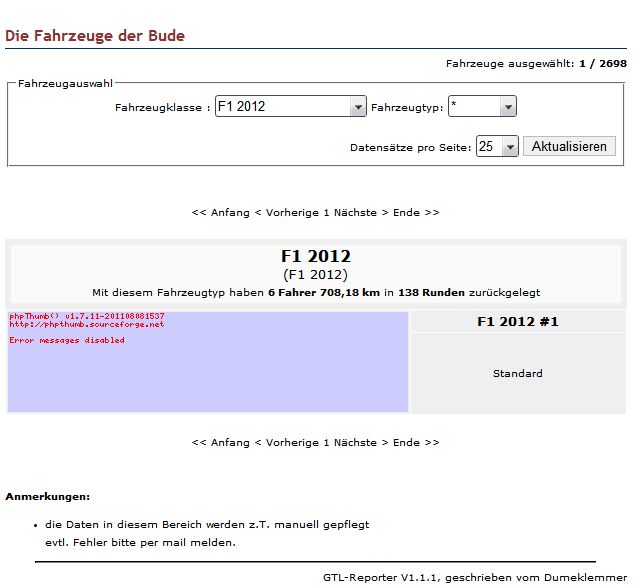Jump to 'Ende >>' in bottom pagination

coord(416,442)
